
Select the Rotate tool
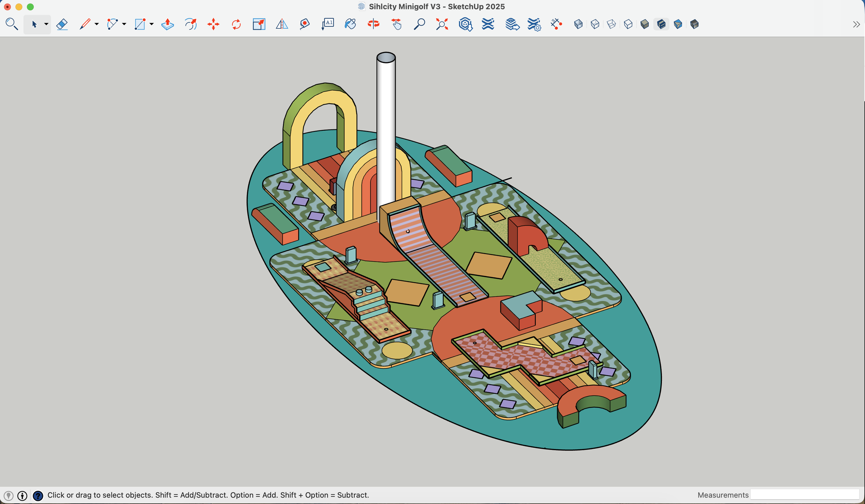point(236,24)
